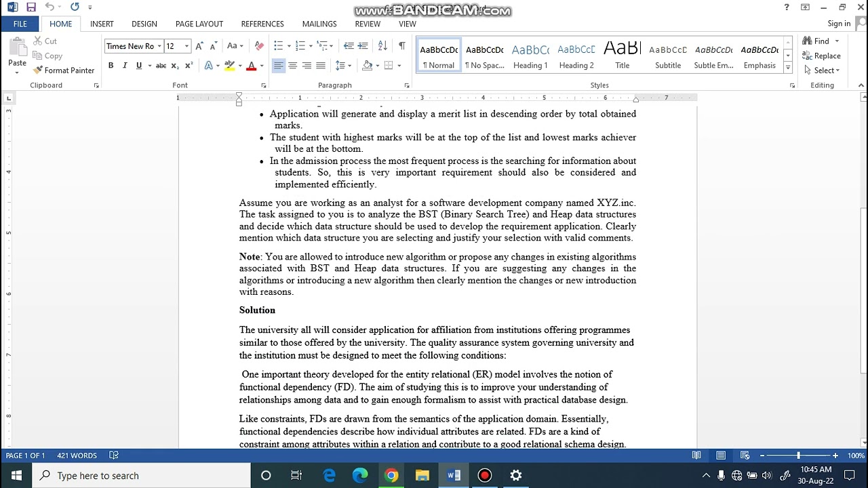Screen dimensions: 868x488
Task: Expand the Styles gallery more arrow
Action: pos(788,68)
